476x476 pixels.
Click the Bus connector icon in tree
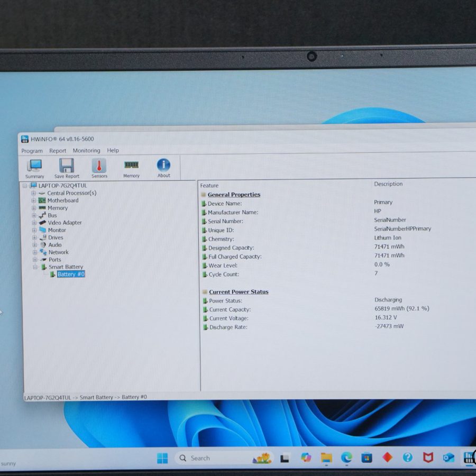42,215
